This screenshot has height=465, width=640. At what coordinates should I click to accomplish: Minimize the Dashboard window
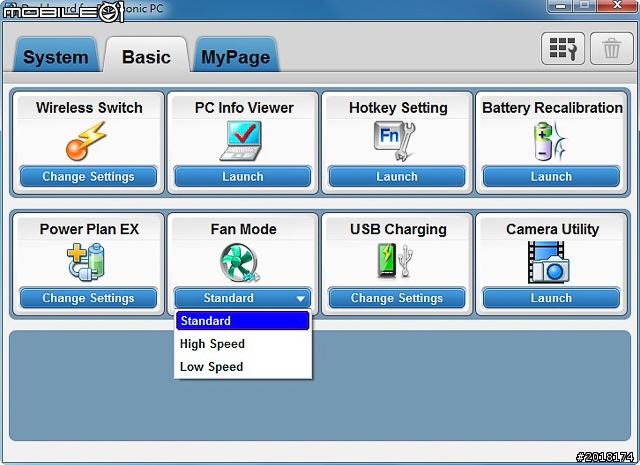click(561, 6)
